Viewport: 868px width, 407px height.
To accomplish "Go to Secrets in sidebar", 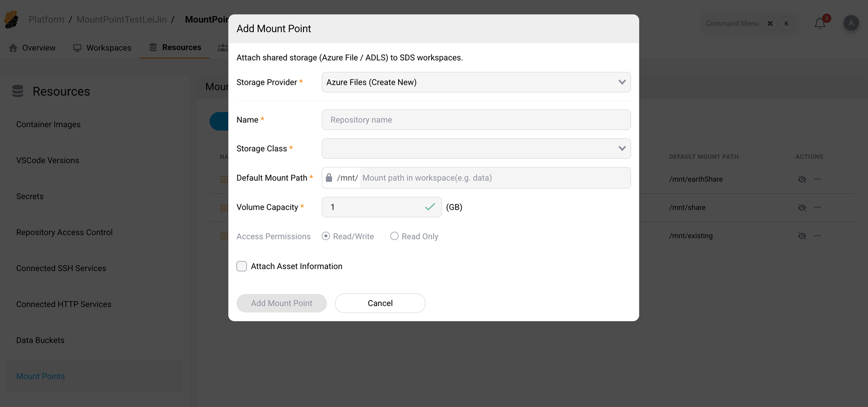I will click(30, 196).
